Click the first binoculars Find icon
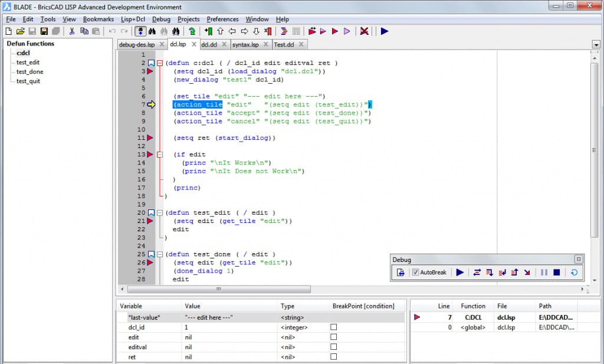 (152, 31)
